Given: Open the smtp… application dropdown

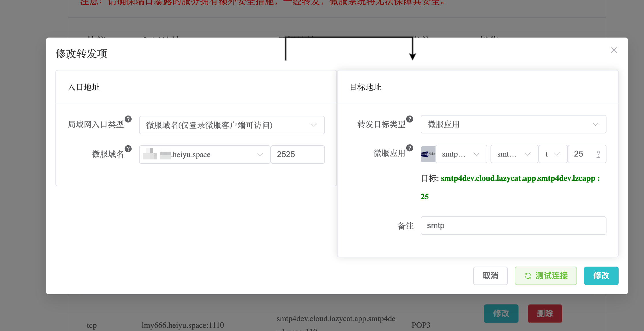Looking at the screenshot, I should [x=461, y=154].
